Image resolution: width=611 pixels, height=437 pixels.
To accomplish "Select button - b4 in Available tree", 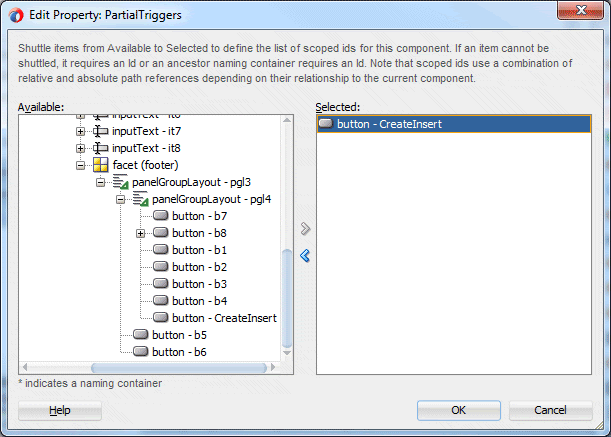I will pos(200,301).
